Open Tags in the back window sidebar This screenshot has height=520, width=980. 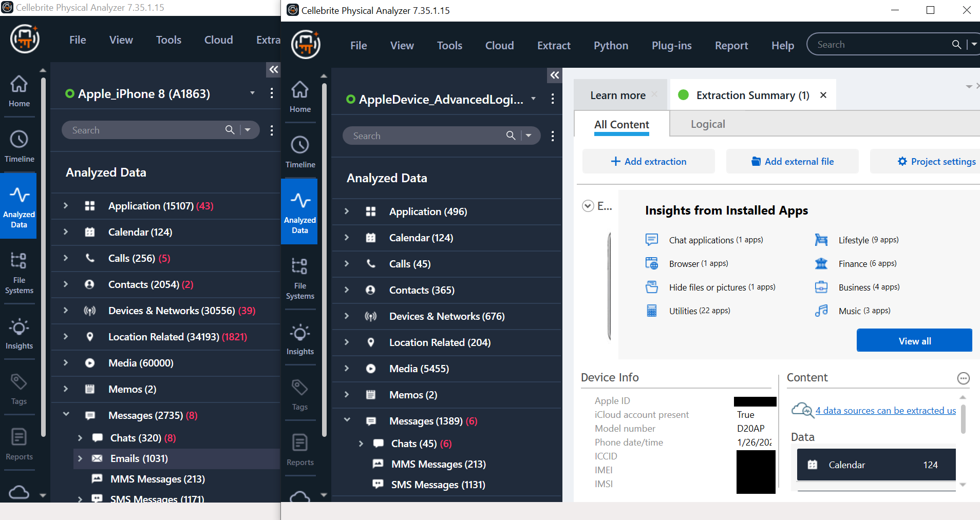point(19,389)
